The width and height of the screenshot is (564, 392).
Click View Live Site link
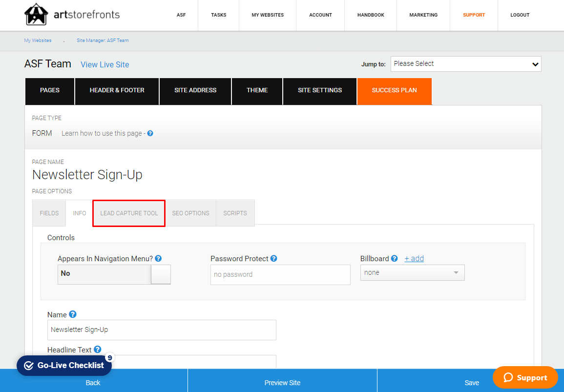pos(104,65)
